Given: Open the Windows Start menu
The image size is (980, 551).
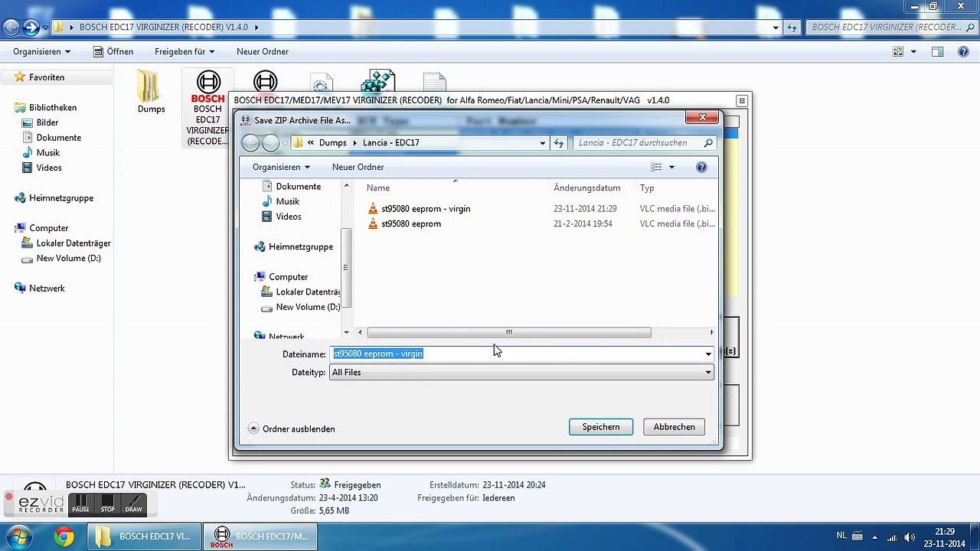Looking at the screenshot, I should click(18, 536).
